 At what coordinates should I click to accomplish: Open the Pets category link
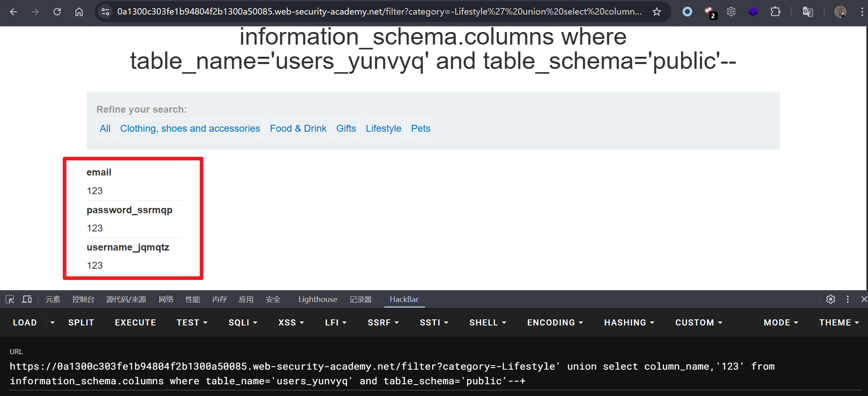420,128
